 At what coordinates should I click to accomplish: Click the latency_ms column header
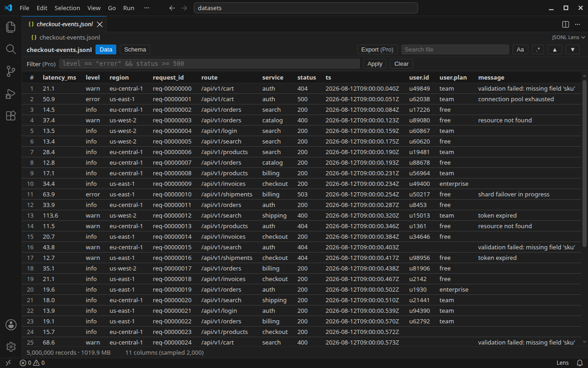pos(59,78)
